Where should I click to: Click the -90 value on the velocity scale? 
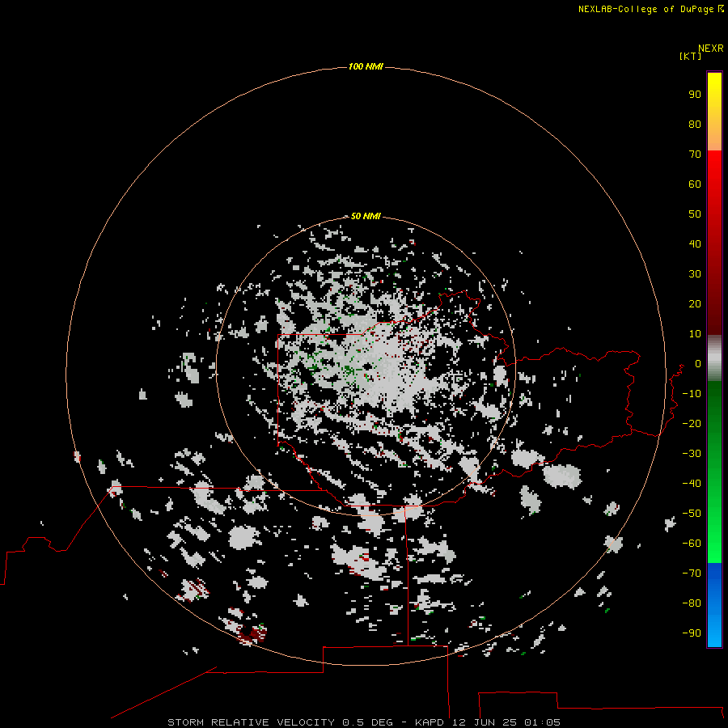(692, 633)
